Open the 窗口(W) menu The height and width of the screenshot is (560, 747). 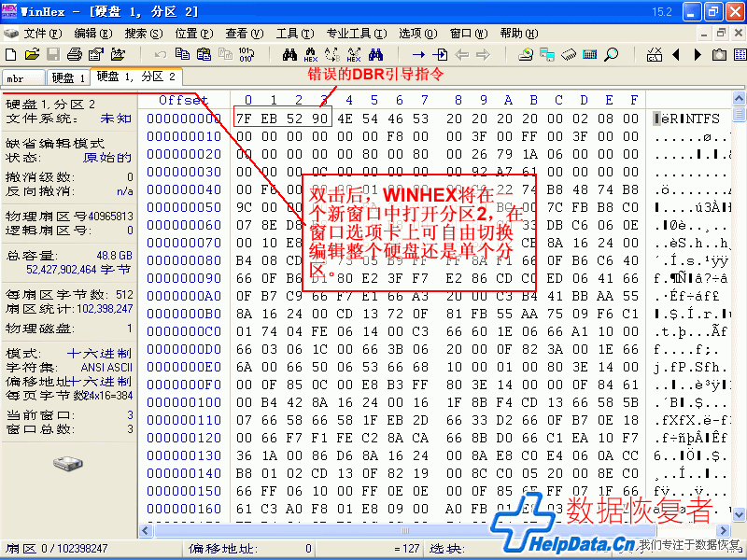tap(469, 34)
